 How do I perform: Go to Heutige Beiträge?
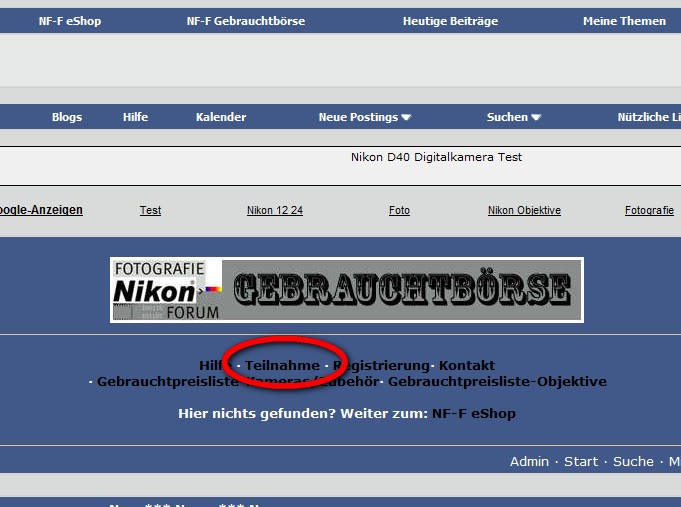(x=450, y=21)
